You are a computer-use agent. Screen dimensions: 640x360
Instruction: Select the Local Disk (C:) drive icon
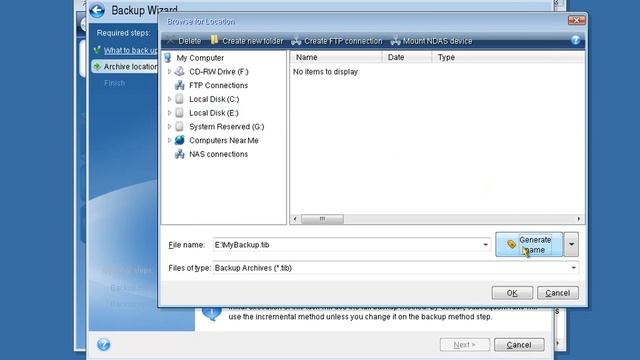pos(180,99)
